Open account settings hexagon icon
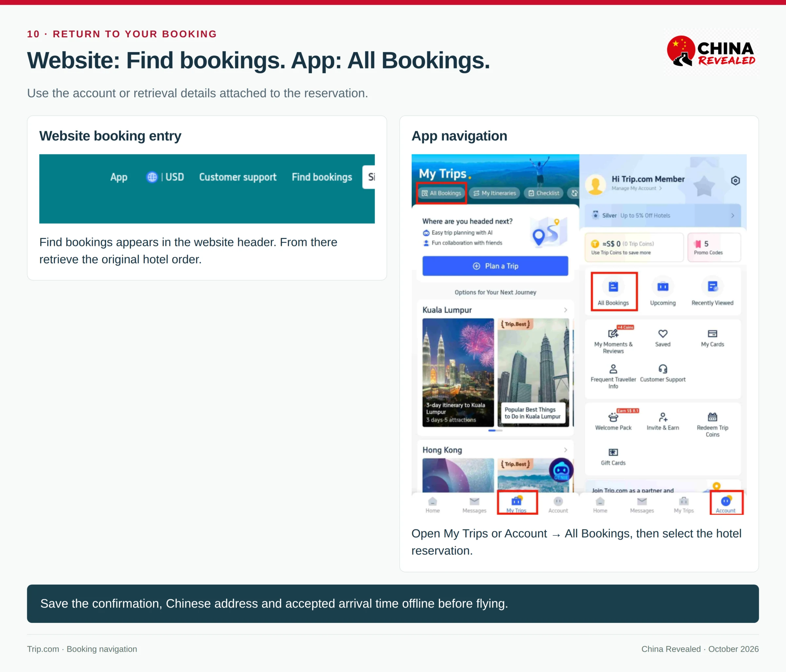The height and width of the screenshot is (672, 786). 735,180
